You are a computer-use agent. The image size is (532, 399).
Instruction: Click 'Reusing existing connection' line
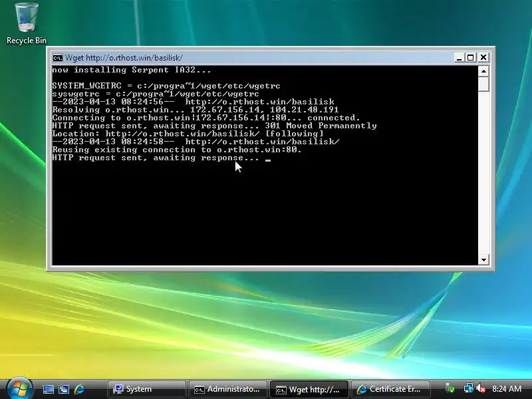tap(177, 150)
